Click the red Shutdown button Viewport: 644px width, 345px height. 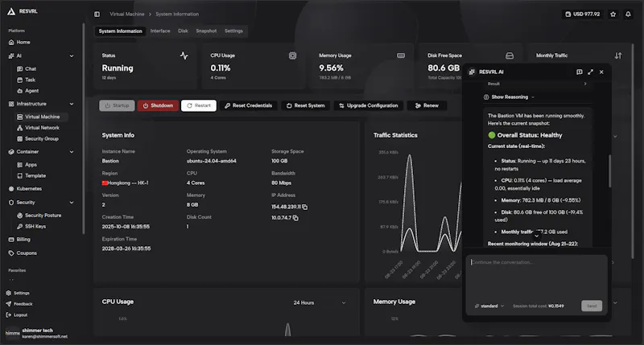158,106
